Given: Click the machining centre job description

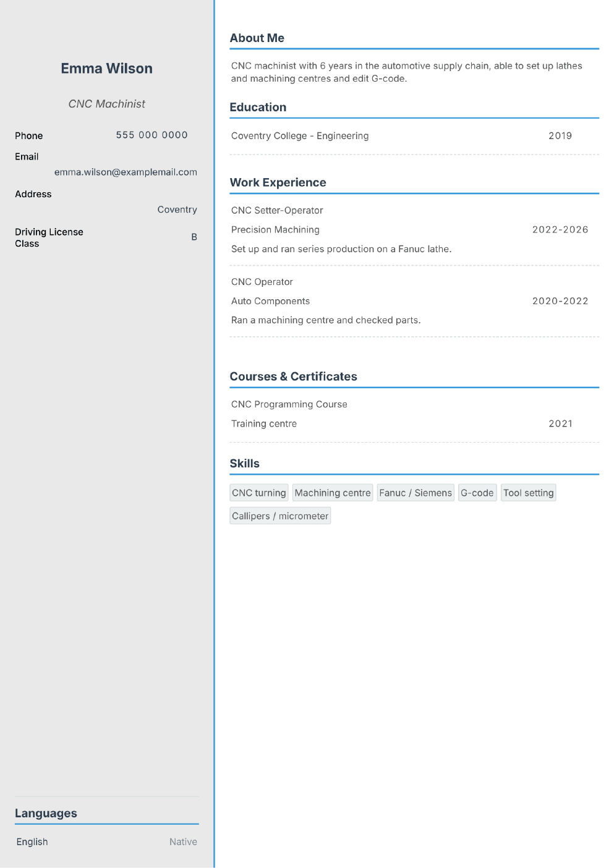Looking at the screenshot, I should tap(326, 320).
